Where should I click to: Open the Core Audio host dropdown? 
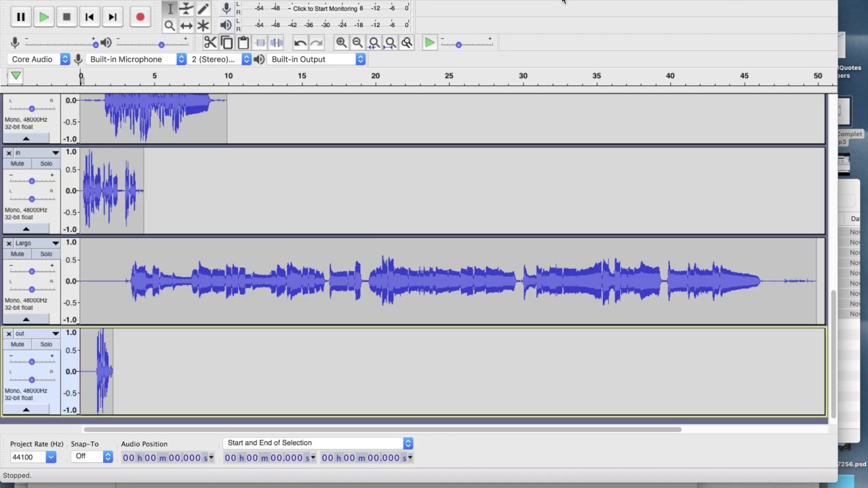tap(39, 59)
